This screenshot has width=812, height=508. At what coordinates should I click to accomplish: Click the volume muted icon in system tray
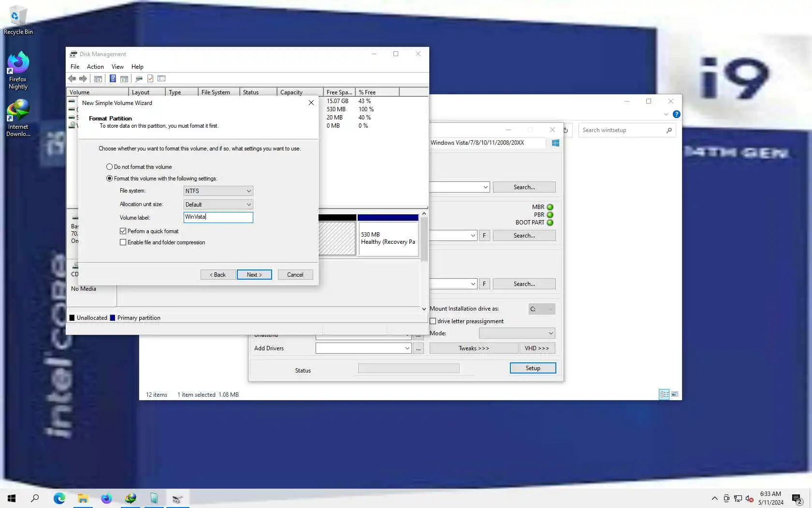750,498
